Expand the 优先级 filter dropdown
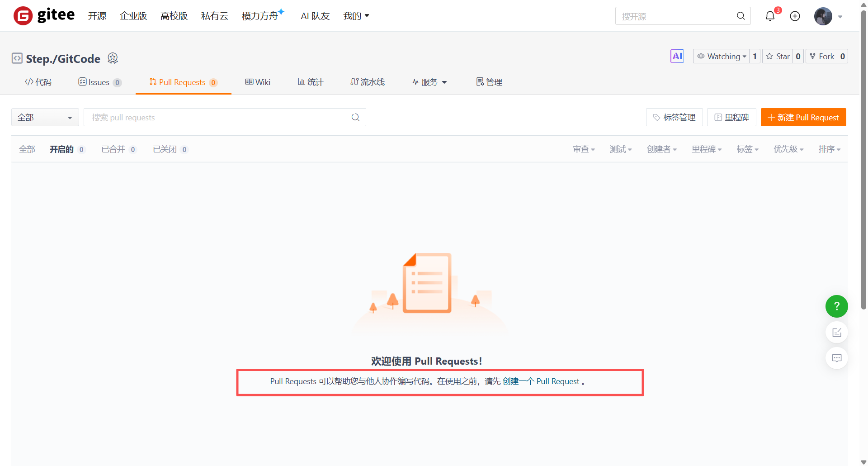Viewport: 868px width, 466px height. pyautogui.click(x=788, y=149)
